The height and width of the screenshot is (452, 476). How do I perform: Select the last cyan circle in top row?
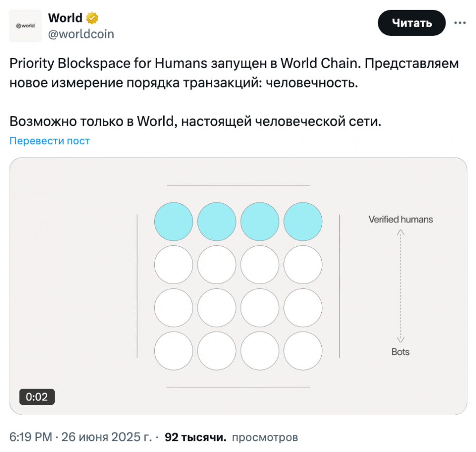(303, 221)
